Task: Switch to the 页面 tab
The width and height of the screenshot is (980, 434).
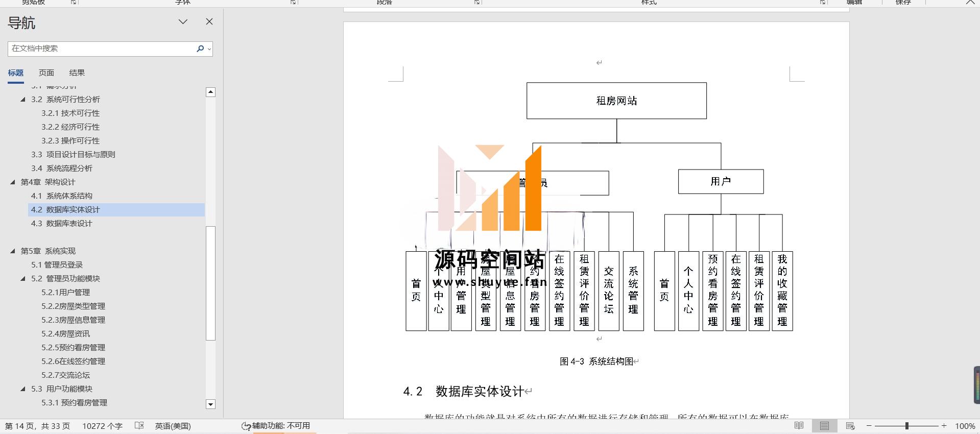Action: click(x=46, y=73)
